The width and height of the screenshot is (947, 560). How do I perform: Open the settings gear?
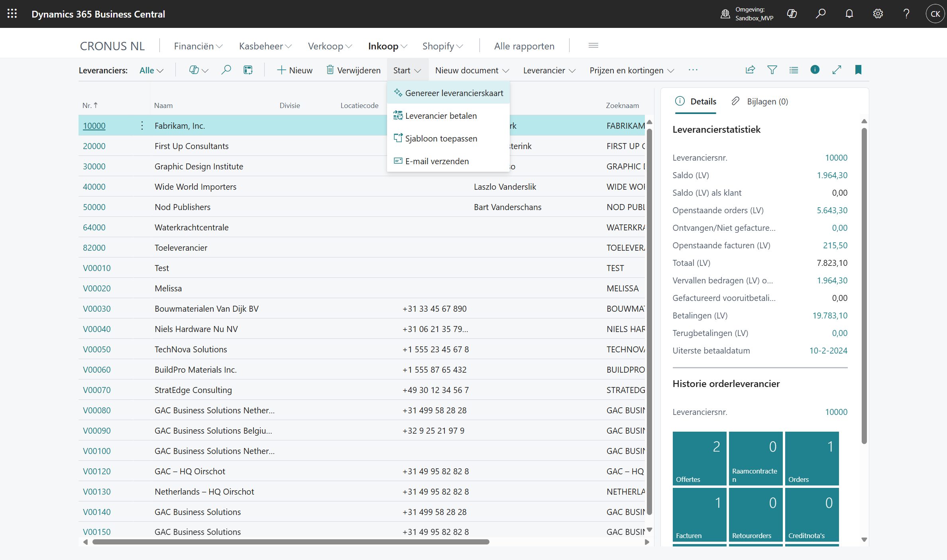878,14
